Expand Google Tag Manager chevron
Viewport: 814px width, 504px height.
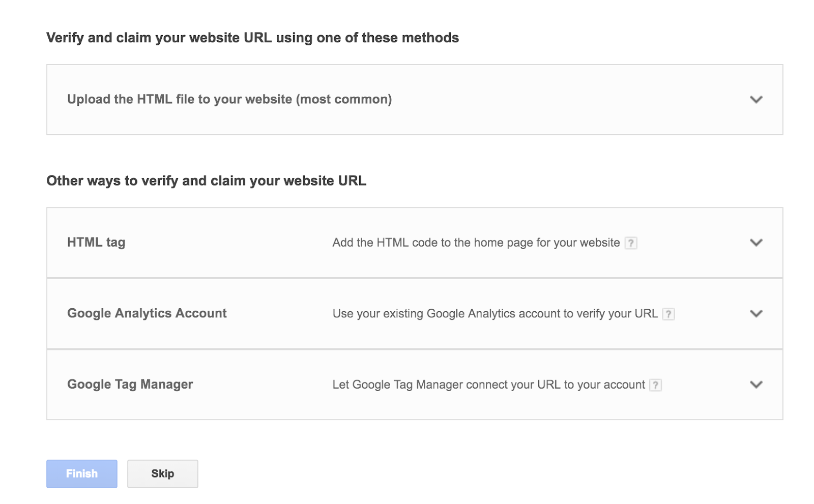[756, 384]
